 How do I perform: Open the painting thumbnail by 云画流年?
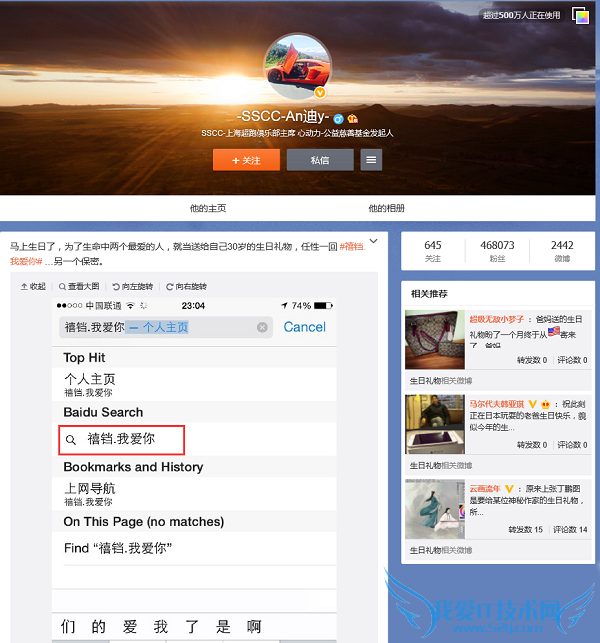[435, 509]
